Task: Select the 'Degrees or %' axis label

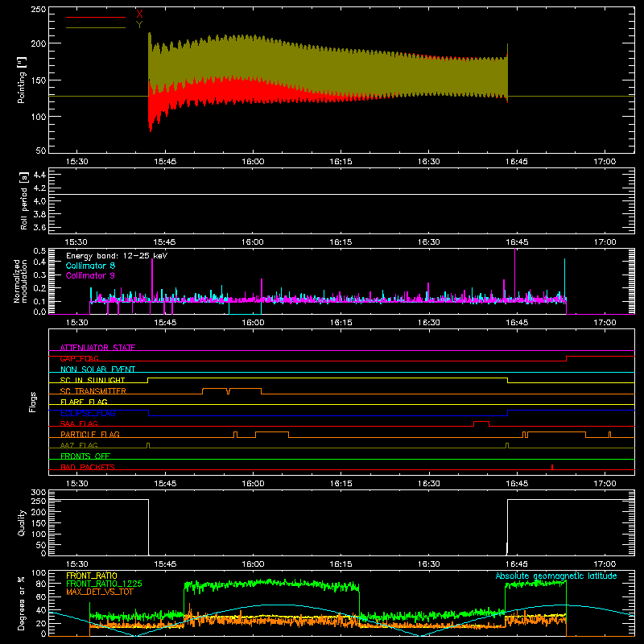Action: [x=22, y=603]
